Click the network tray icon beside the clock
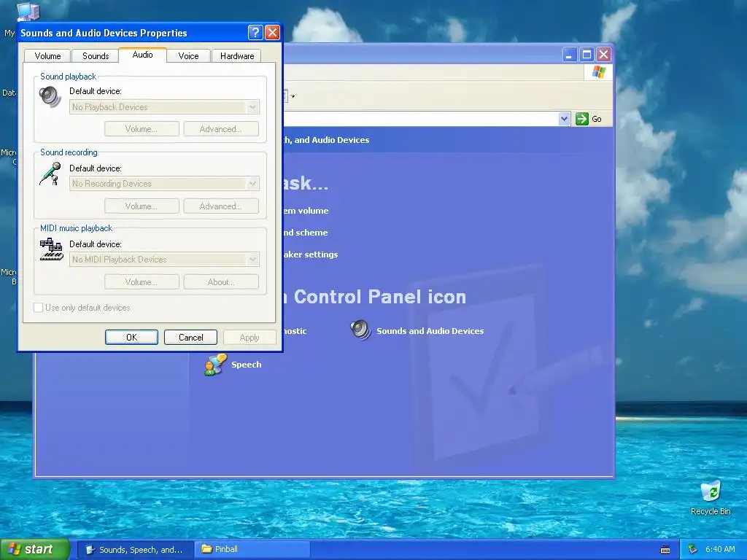Screen dimensions: 747x560 [693, 550]
